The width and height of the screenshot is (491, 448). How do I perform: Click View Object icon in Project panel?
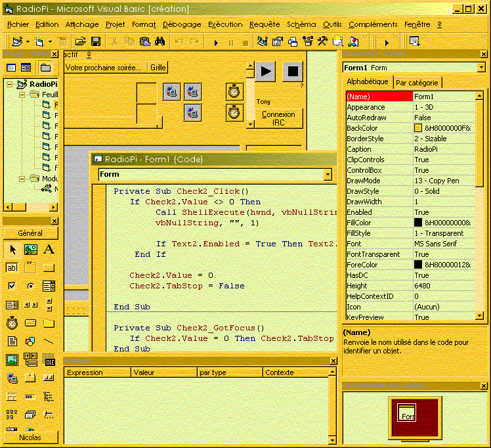point(26,68)
